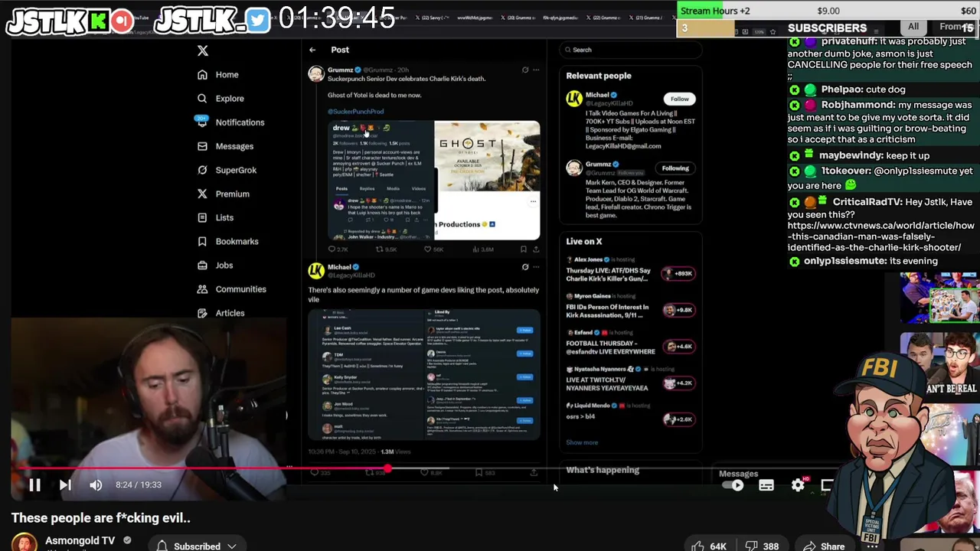Open liked-by screenshot image in Michael's reply
The image size is (980, 551).
tap(424, 373)
